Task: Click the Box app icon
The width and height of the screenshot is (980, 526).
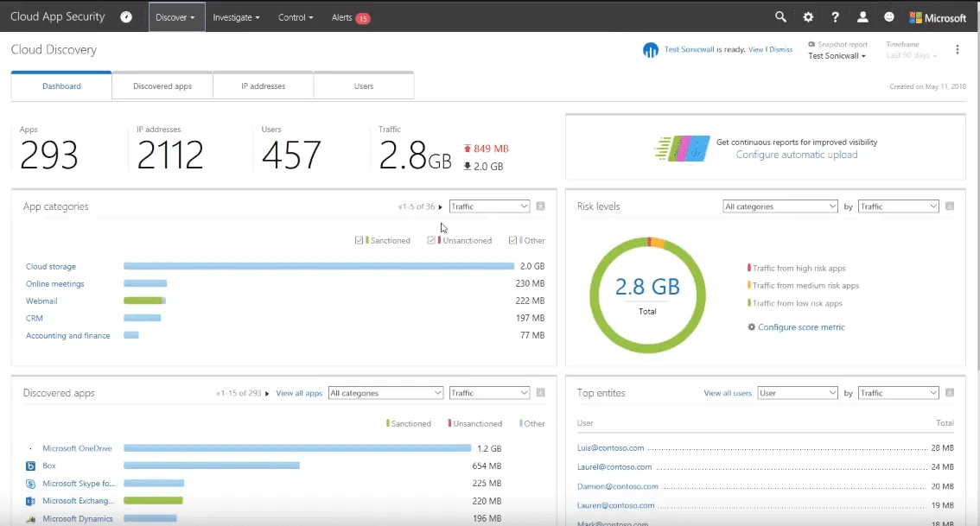Action: (x=30, y=466)
